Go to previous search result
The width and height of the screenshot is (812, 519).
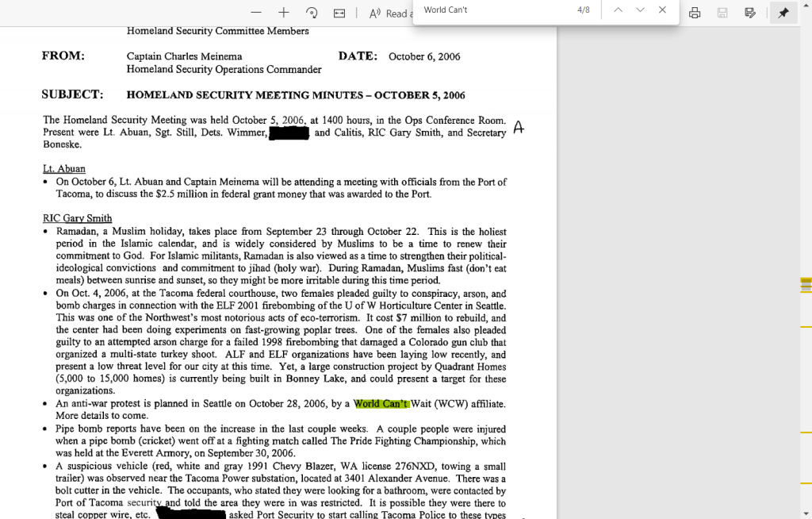click(x=619, y=10)
